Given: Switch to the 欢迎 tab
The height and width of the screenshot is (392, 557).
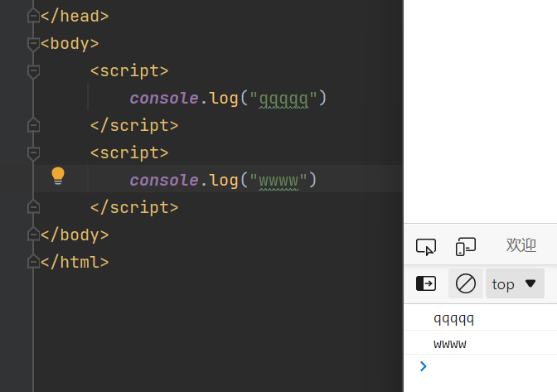Looking at the screenshot, I should [x=521, y=245].
